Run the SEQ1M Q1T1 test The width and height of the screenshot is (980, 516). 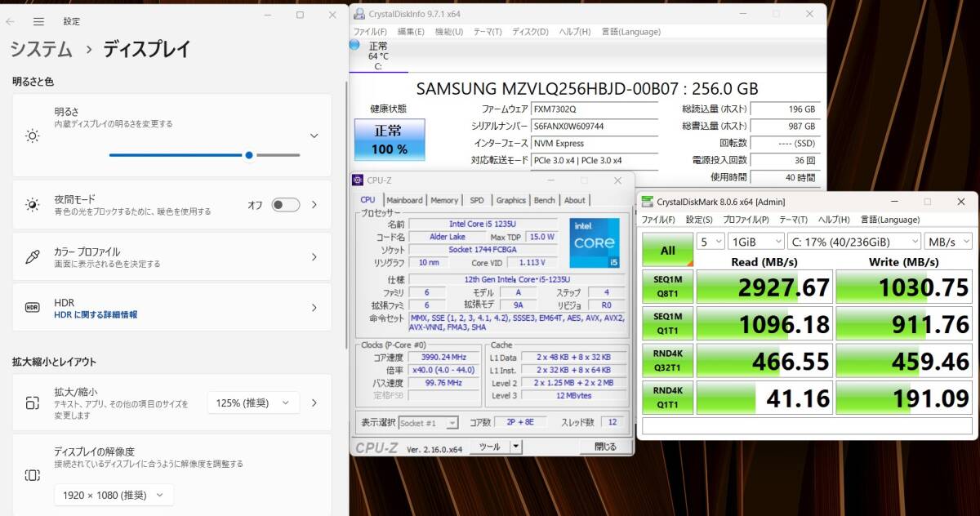point(667,324)
